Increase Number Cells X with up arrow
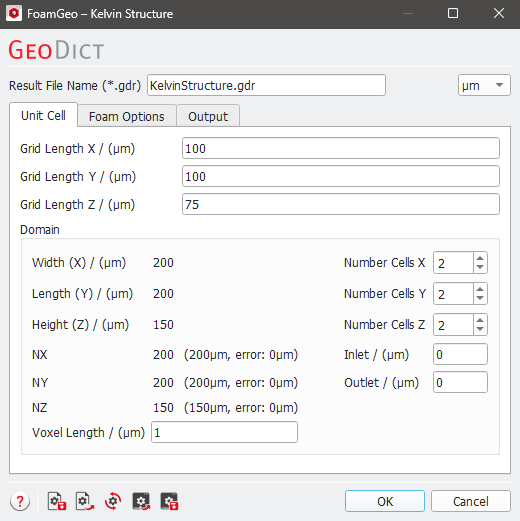The height and width of the screenshot is (521, 520). [x=480, y=258]
